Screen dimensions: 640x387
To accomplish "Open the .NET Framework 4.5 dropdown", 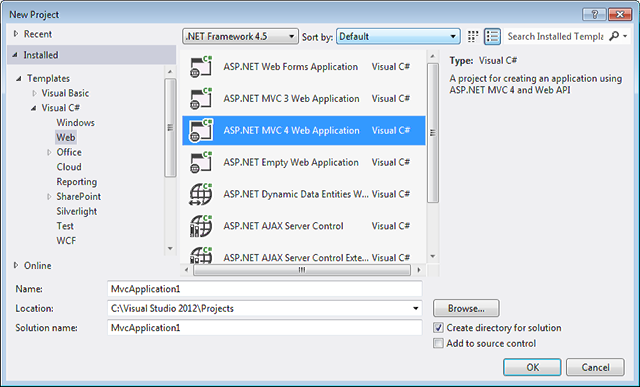I will click(x=240, y=36).
